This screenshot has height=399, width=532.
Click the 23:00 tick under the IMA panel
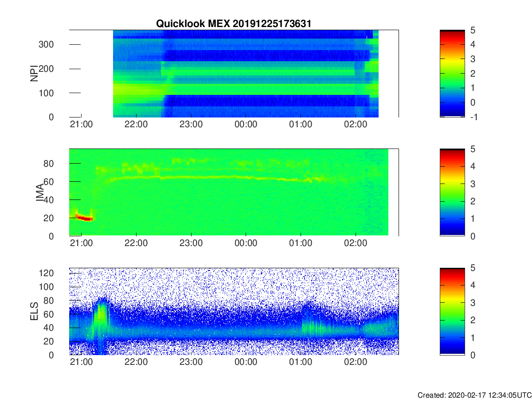(191, 243)
